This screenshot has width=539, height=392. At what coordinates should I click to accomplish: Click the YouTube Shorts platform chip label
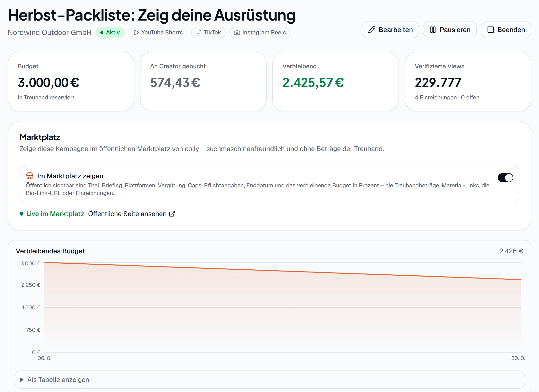(162, 33)
